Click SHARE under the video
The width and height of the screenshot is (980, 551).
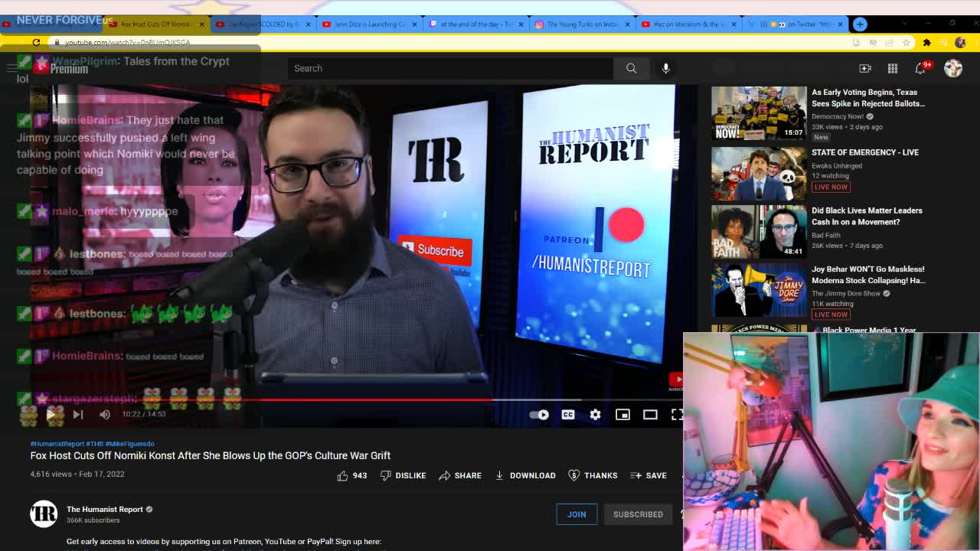[460, 476]
